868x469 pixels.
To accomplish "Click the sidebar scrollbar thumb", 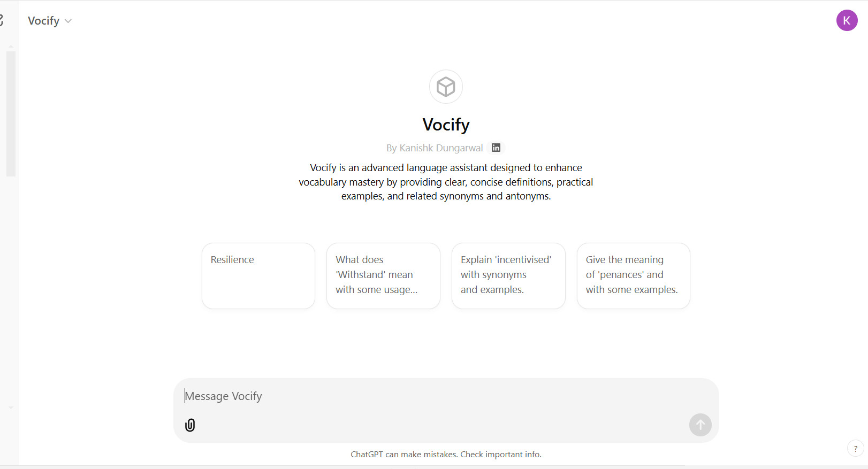I will (x=10, y=113).
